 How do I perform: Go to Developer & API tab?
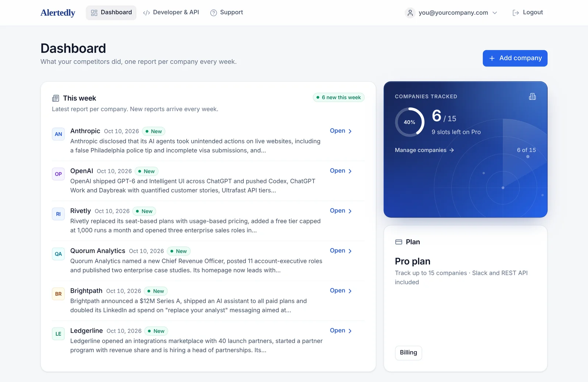(171, 12)
